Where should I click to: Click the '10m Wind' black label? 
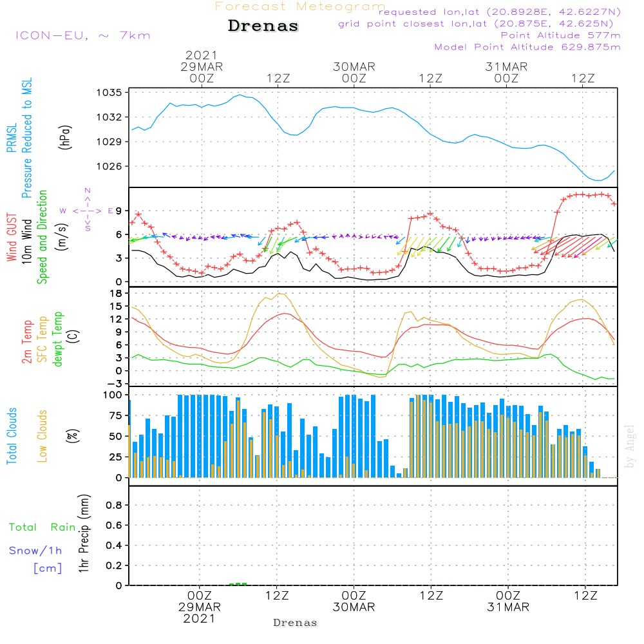tap(26, 241)
